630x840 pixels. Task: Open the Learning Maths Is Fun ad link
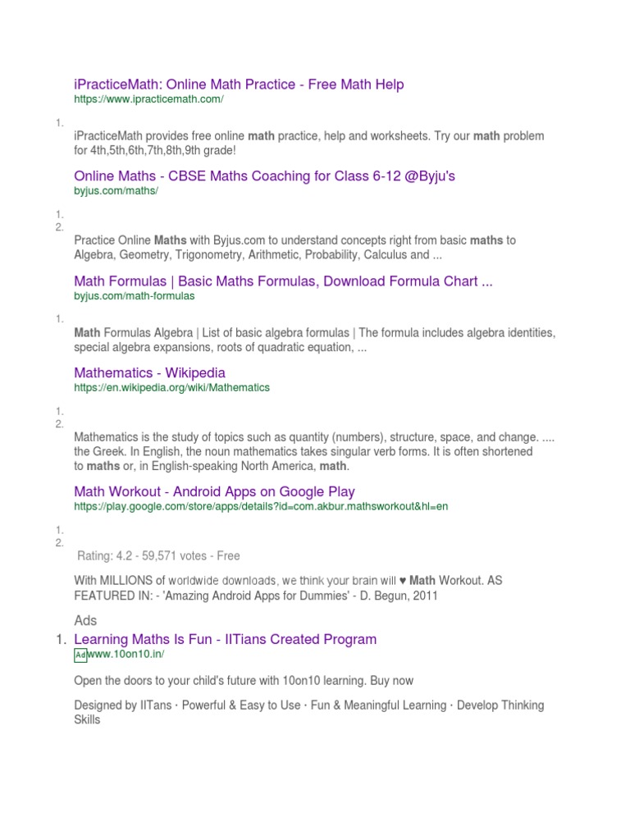(225, 639)
